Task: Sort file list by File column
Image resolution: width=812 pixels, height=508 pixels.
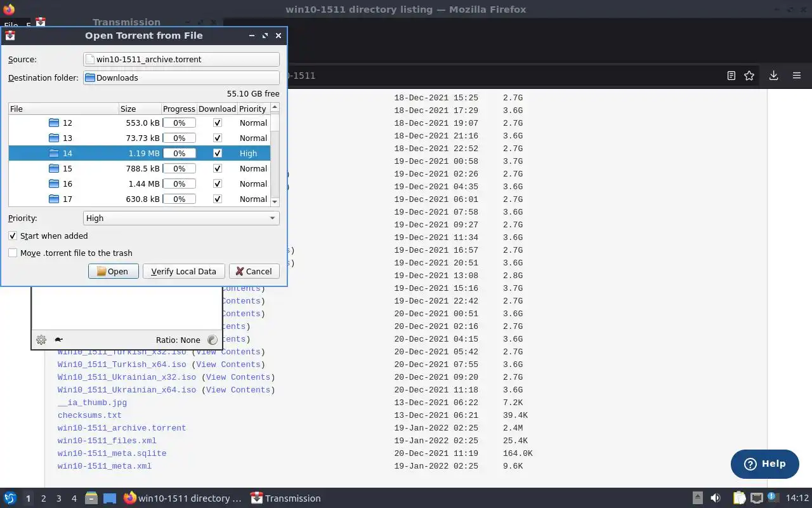Action: (x=63, y=109)
